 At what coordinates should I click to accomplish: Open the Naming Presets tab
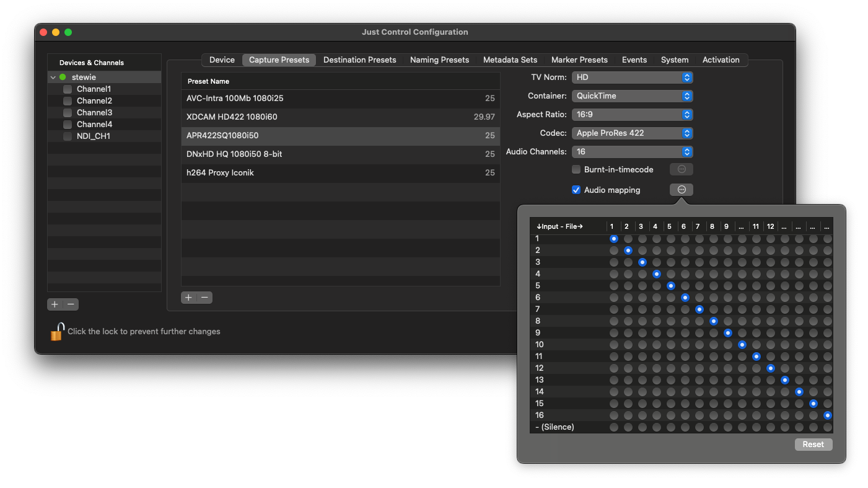pyautogui.click(x=439, y=60)
